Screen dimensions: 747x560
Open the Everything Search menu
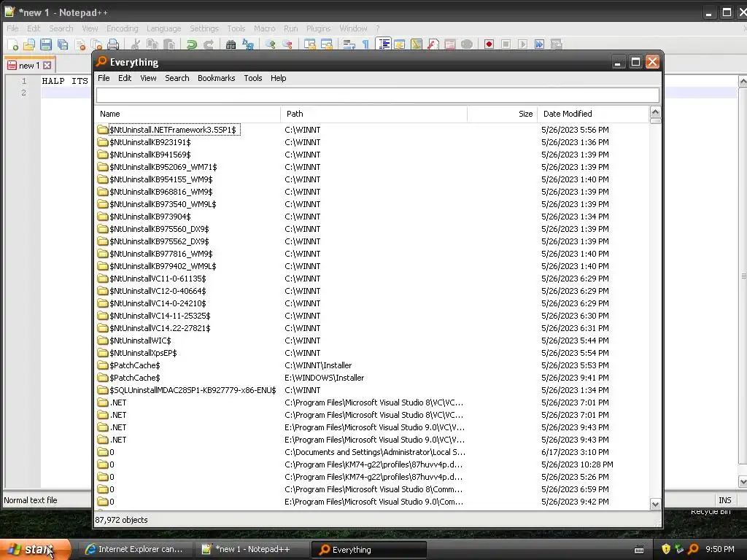[x=177, y=78]
